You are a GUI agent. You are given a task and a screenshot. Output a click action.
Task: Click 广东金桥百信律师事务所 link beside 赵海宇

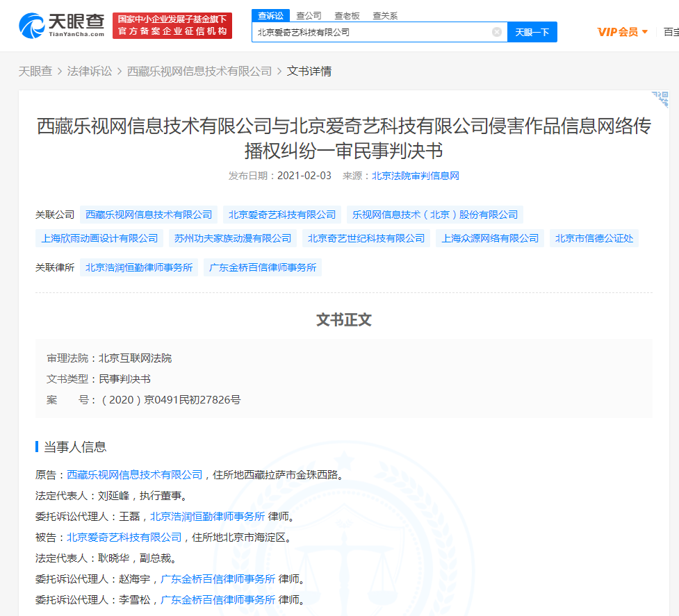(x=218, y=578)
